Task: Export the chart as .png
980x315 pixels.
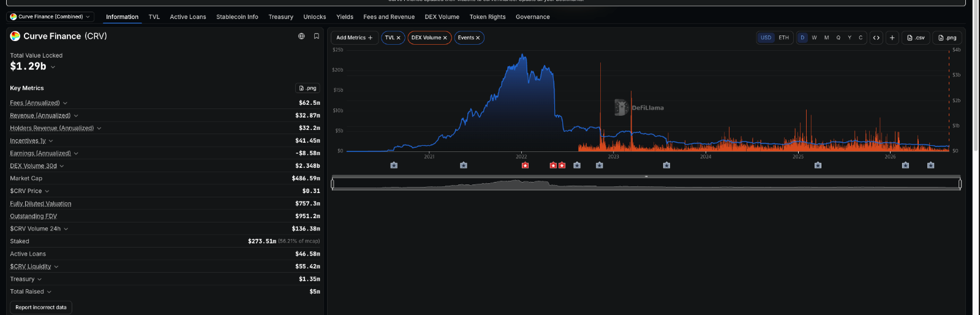Action: (x=948, y=37)
